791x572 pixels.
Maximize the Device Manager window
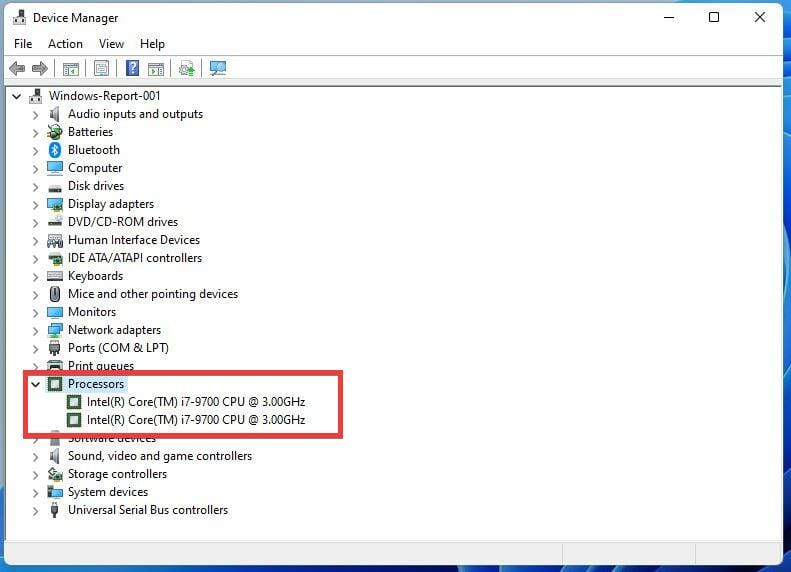(714, 17)
